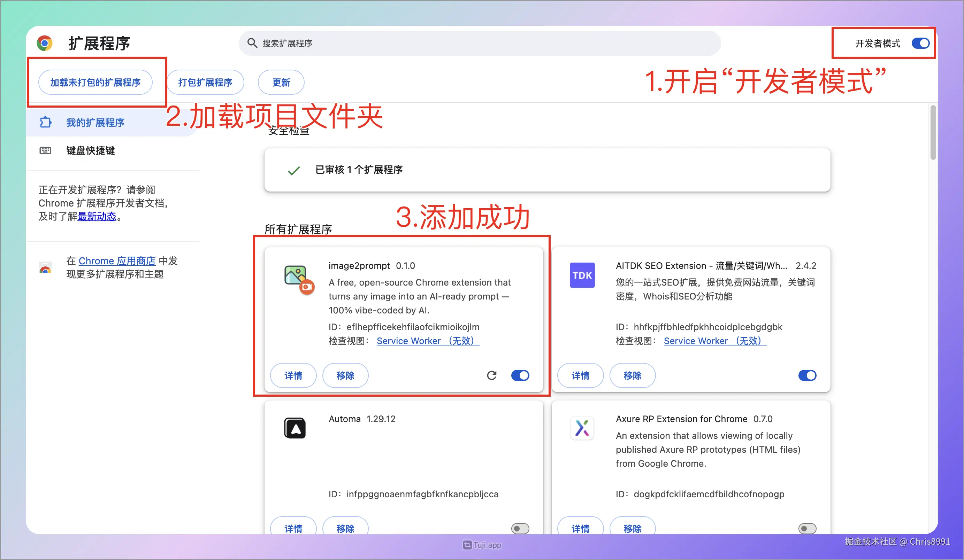
Task: Click the search magnifier icon
Action: pyautogui.click(x=252, y=43)
